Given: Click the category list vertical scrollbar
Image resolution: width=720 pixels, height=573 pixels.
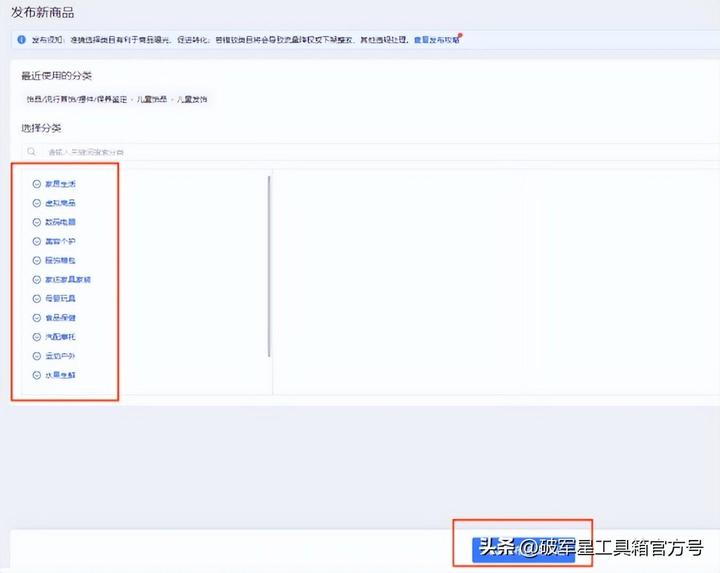Looking at the screenshot, I should 269,266.
